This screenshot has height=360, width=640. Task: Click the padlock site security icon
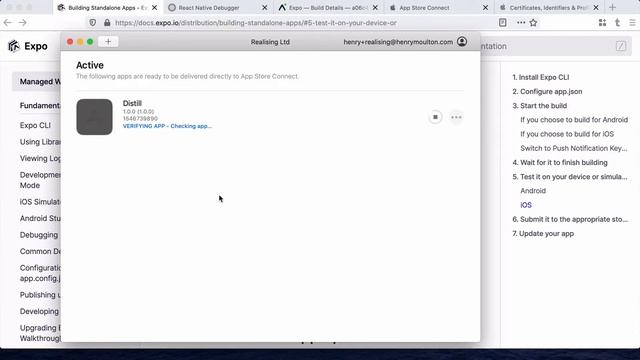107,23
